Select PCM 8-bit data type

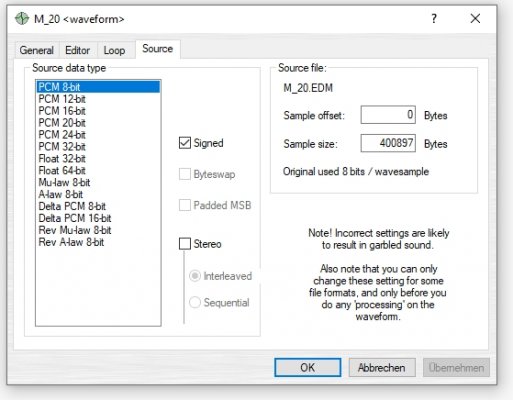(98, 87)
